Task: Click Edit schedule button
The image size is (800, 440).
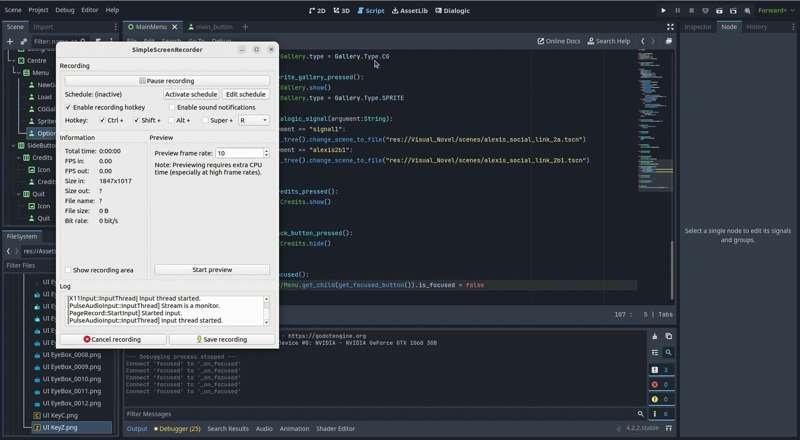Action: tap(246, 94)
